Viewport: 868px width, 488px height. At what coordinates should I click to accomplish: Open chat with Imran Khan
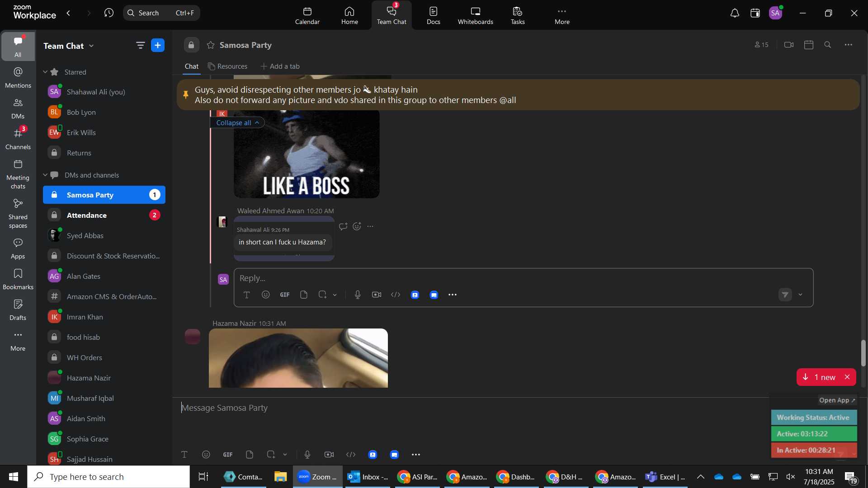coord(104,317)
